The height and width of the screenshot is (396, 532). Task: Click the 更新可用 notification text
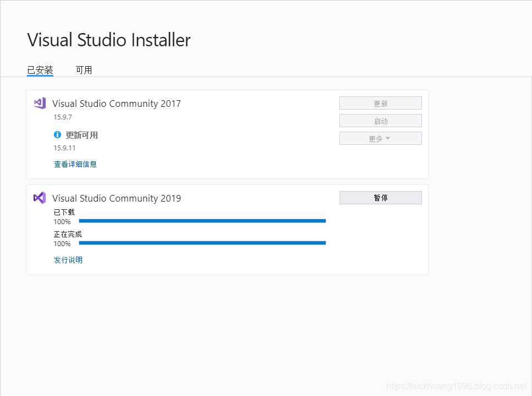point(82,135)
